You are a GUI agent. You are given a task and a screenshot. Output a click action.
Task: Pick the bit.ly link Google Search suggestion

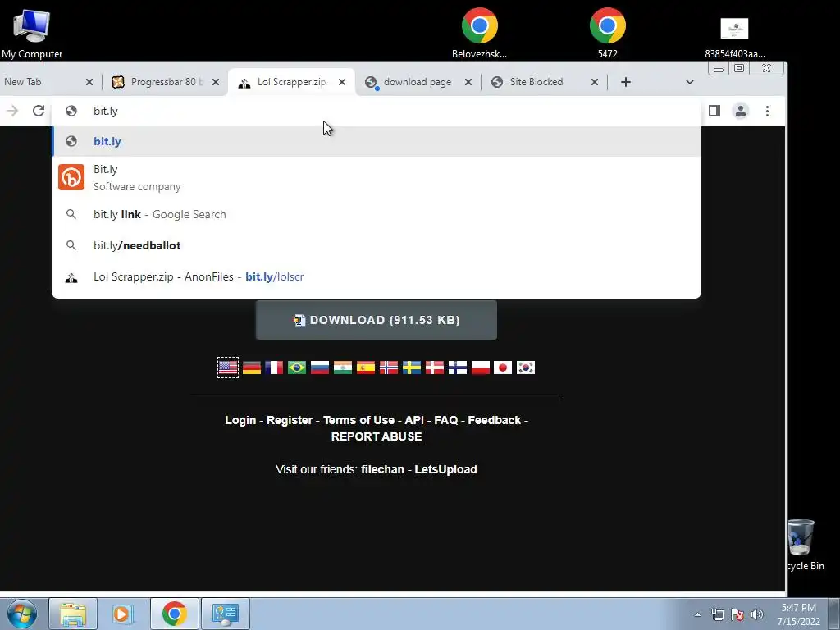click(x=376, y=214)
